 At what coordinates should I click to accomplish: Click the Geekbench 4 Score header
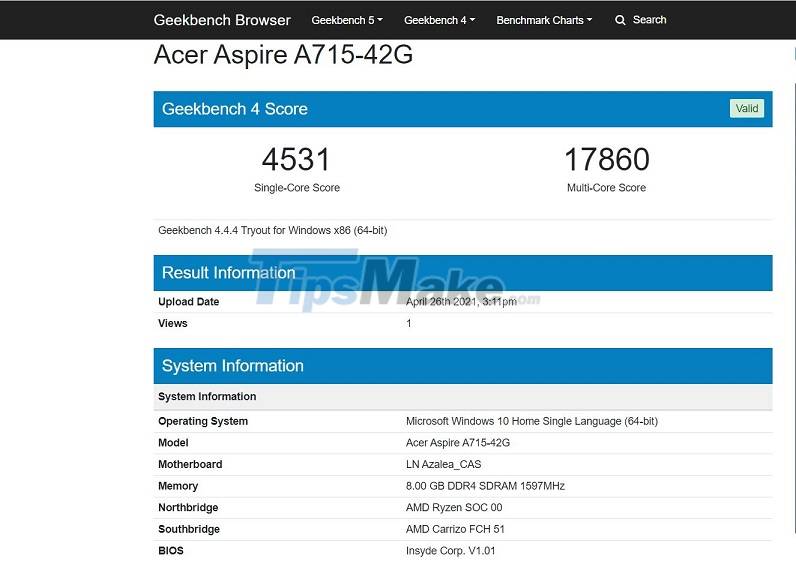(x=463, y=109)
